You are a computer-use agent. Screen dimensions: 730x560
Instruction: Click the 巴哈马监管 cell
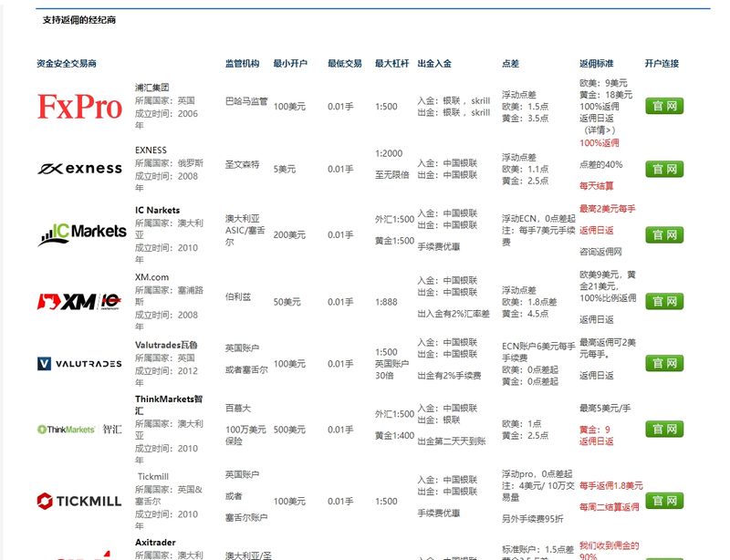(x=246, y=101)
